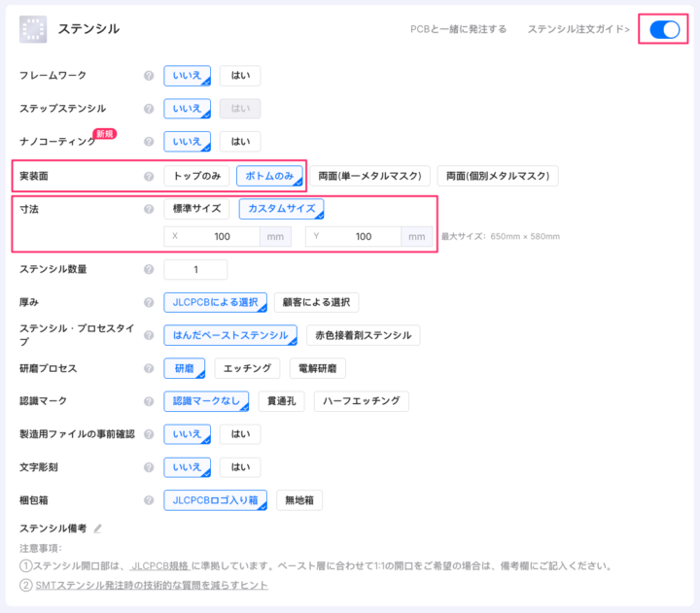Image resolution: width=700 pixels, height=613 pixels.
Task: Click the question mark icon for 認識マーク
Action: [149, 401]
